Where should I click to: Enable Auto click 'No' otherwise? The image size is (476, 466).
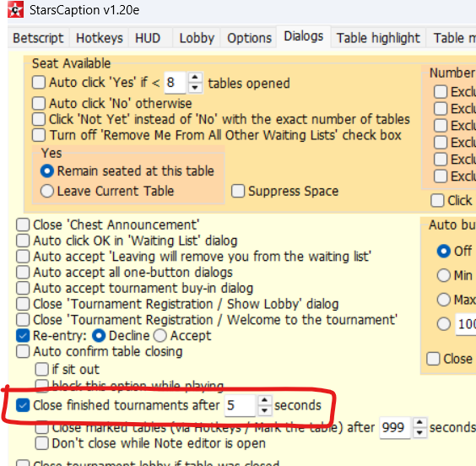[39, 103]
